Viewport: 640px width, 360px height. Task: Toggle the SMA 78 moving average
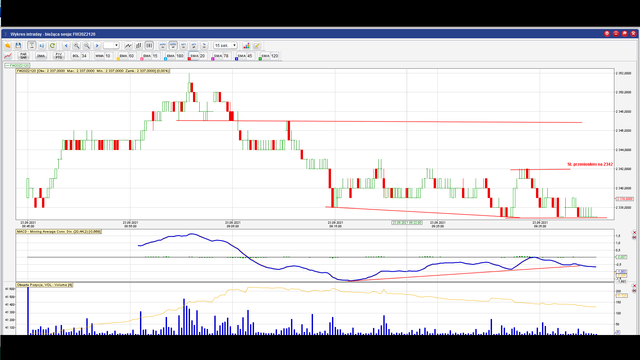pyautogui.click(x=221, y=56)
